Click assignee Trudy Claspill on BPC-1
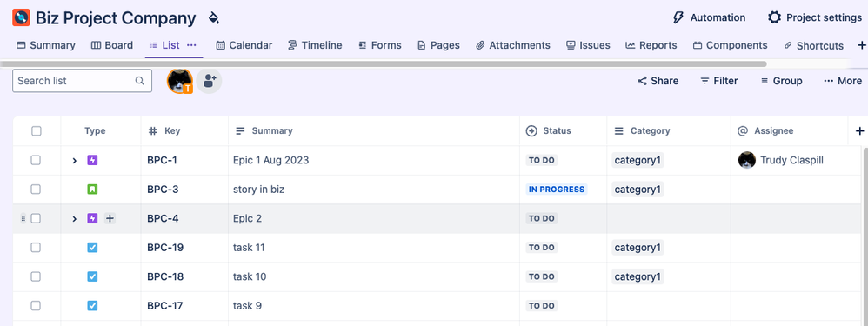This screenshot has width=868, height=326. (x=781, y=161)
